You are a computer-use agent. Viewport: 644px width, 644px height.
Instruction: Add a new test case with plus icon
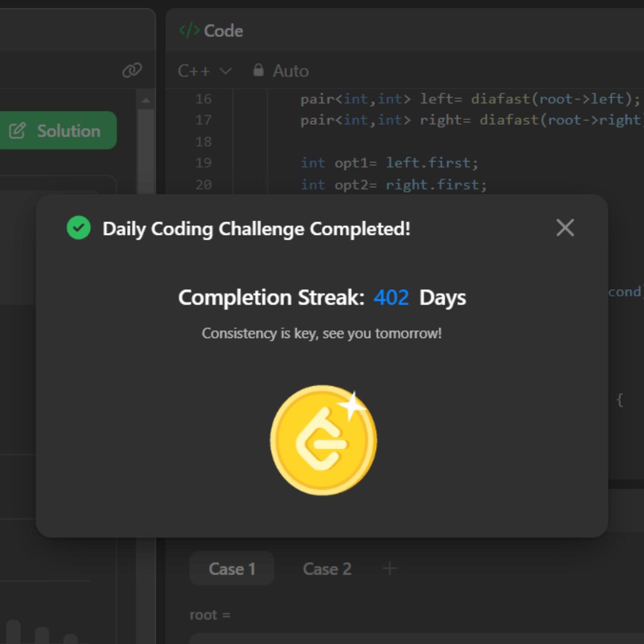[389, 569]
